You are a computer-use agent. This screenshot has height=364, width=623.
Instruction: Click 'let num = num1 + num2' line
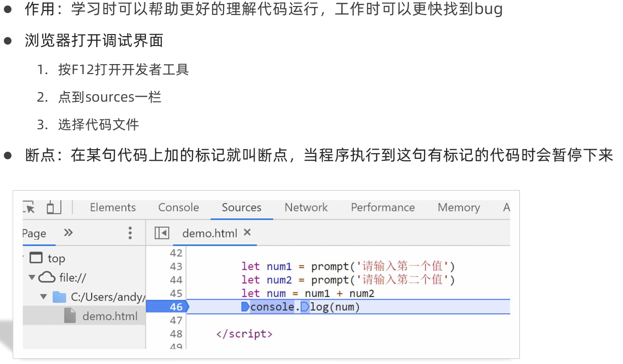point(308,293)
